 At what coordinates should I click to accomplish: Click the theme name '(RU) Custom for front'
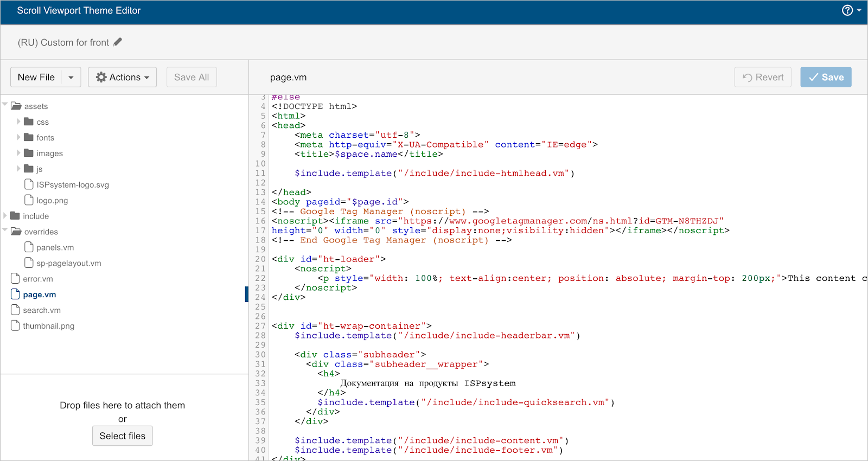(x=63, y=42)
